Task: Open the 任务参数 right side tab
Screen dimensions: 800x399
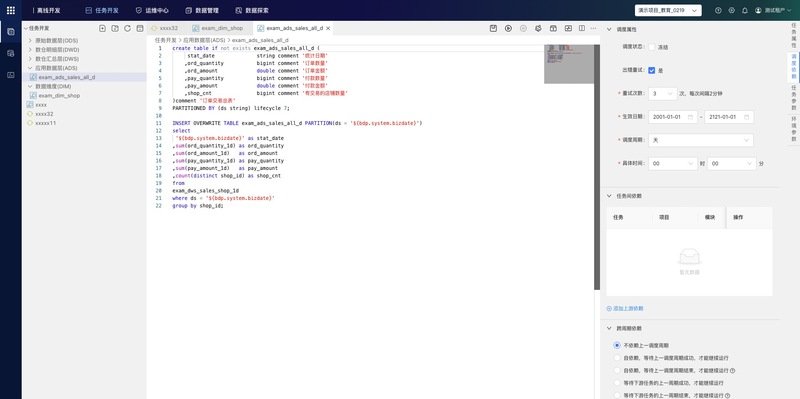Action: [x=794, y=97]
